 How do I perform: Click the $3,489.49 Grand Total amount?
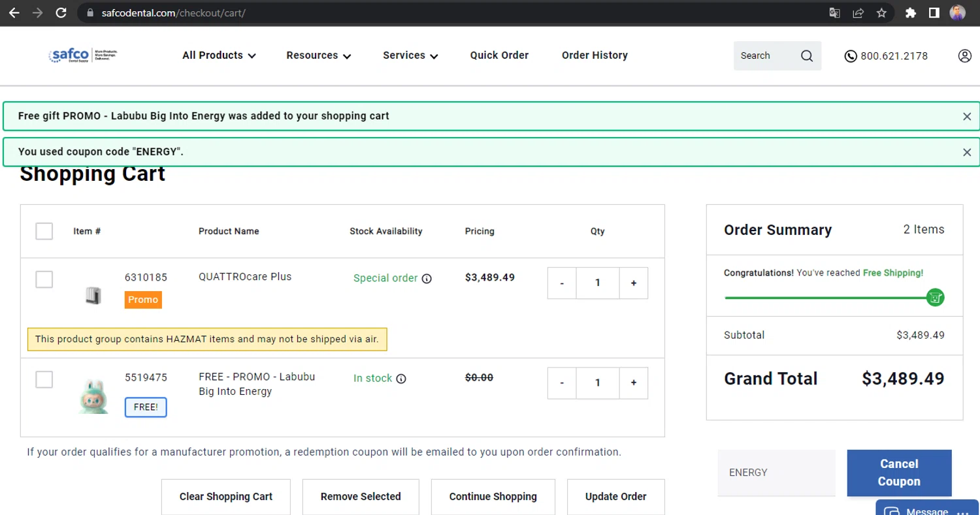[x=903, y=379]
